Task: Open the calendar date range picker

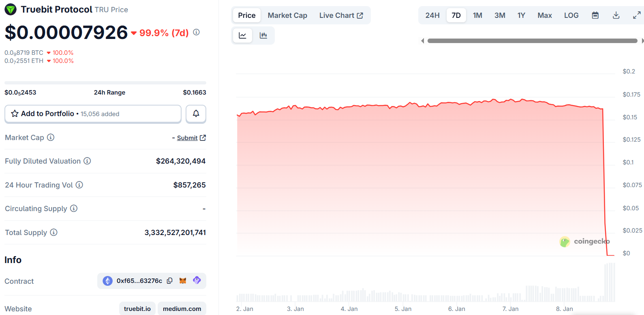Action: click(595, 15)
